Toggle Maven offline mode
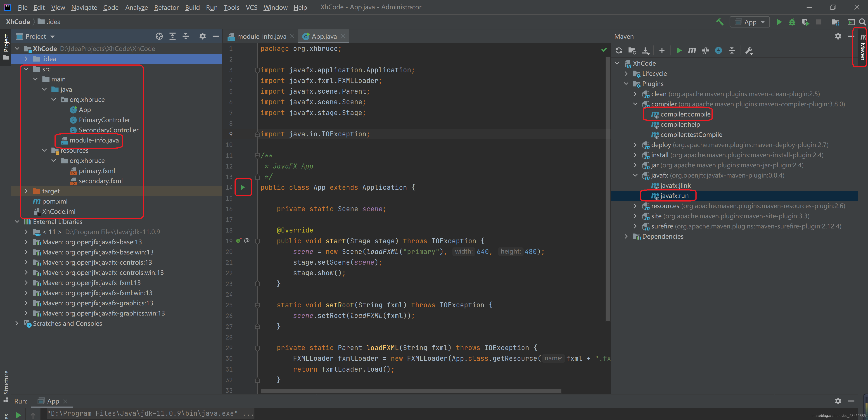 click(x=719, y=51)
